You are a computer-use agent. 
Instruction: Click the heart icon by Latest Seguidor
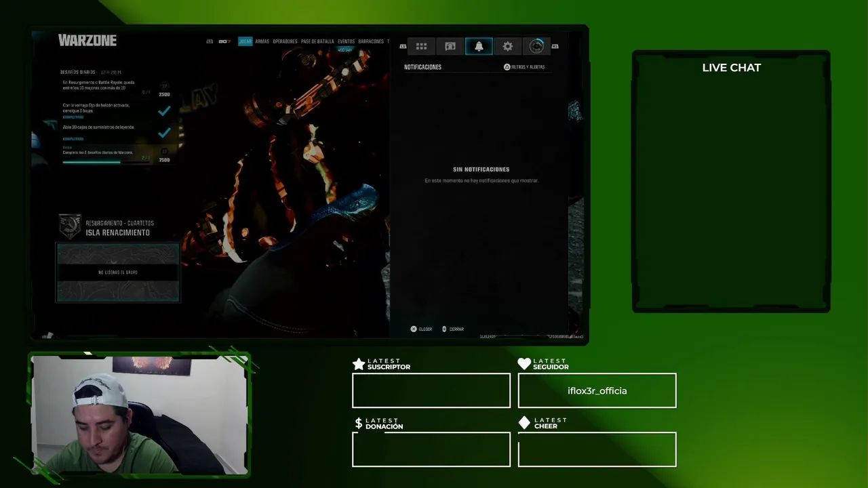click(x=524, y=364)
